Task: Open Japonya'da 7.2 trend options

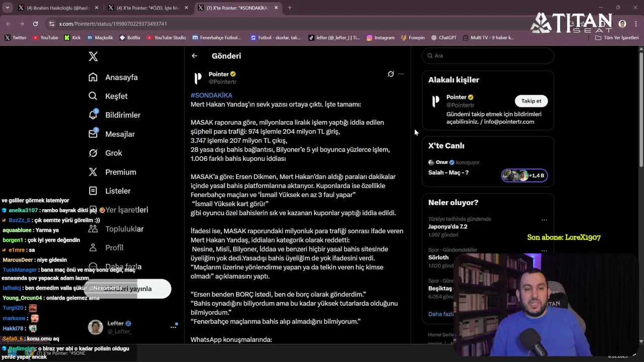Action: pos(544,220)
